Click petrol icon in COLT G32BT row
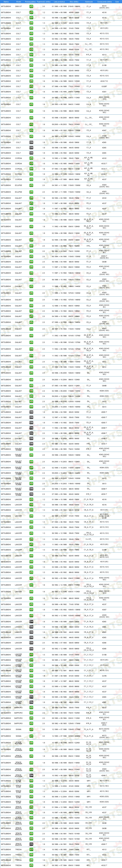 click(31, 86)
